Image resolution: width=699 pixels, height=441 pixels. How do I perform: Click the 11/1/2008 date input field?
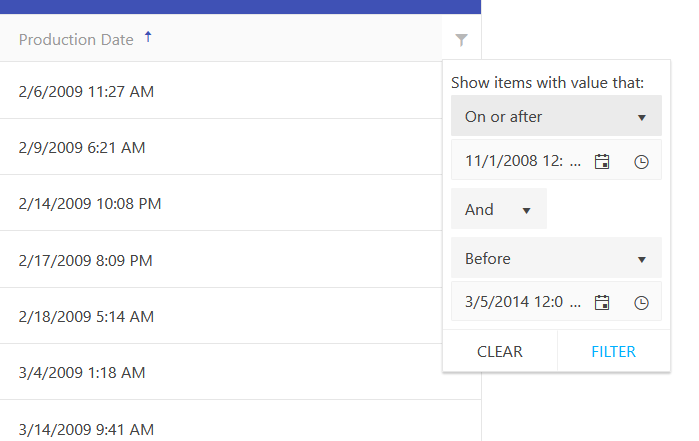click(522, 160)
